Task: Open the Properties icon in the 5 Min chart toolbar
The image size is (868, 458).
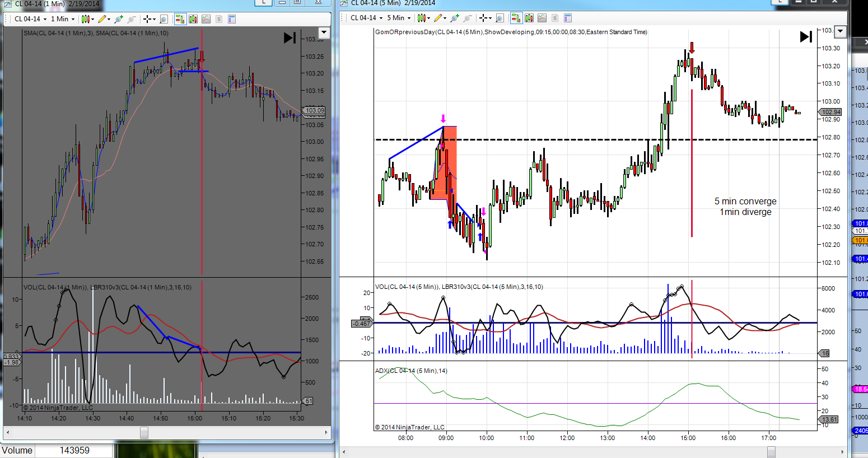Action: coord(568,18)
